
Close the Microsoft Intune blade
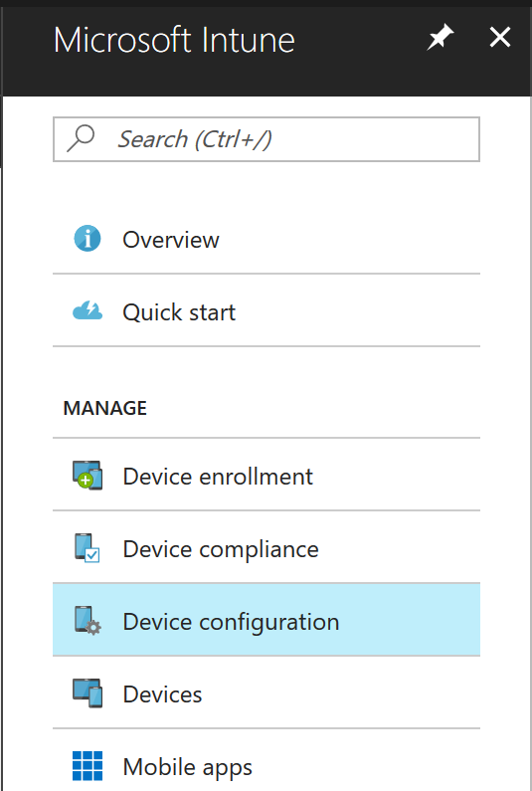click(500, 38)
